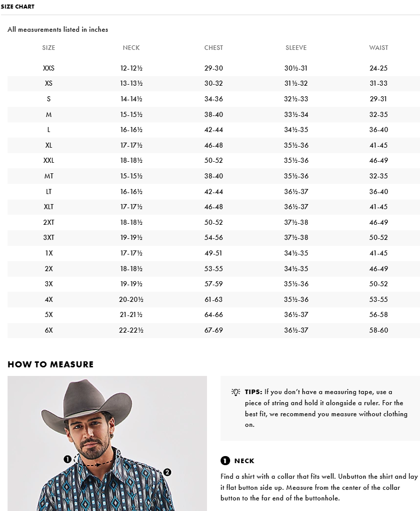Click the WAIST column header
Image resolution: width=420 pixels, height=511 pixels.
pos(379,48)
